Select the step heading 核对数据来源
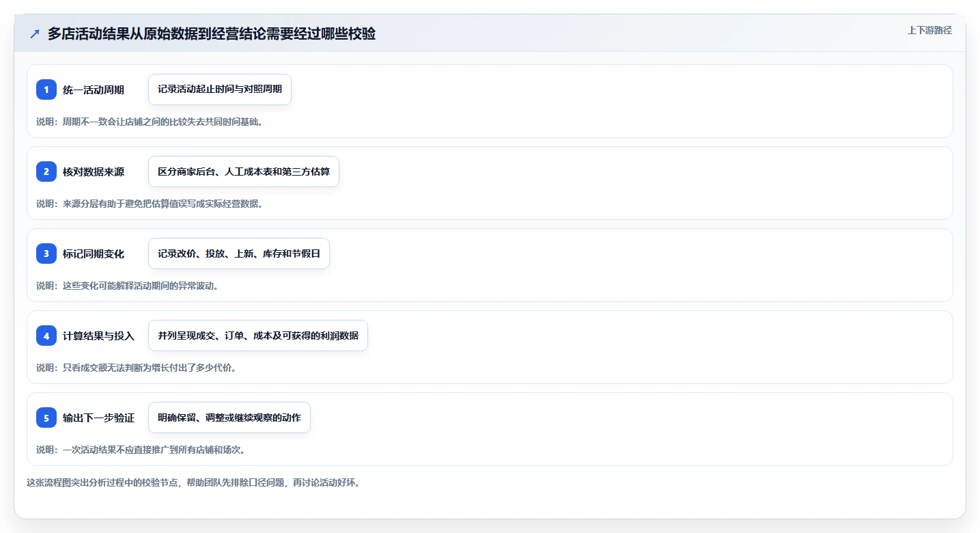980x533 pixels. tap(94, 172)
